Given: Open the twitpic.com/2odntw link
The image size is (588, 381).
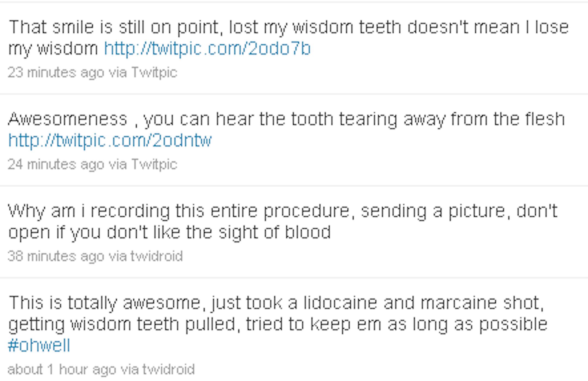Looking at the screenshot, I should (110, 141).
